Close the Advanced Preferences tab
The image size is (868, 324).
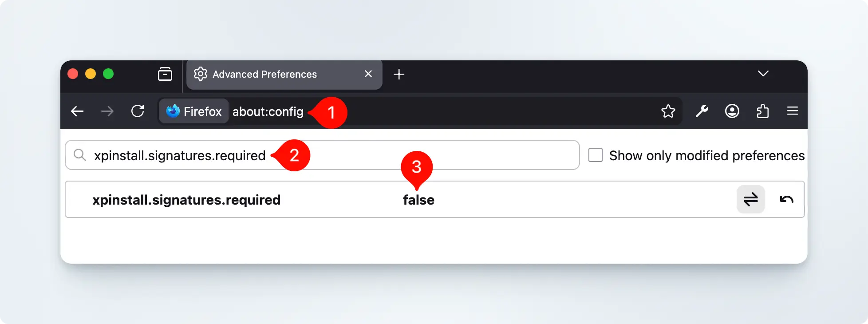click(368, 74)
